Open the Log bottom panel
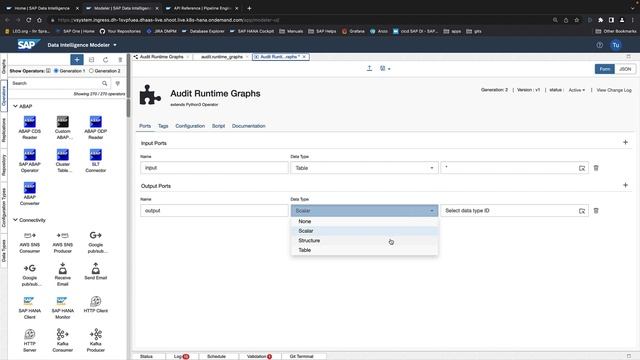 (x=182, y=356)
